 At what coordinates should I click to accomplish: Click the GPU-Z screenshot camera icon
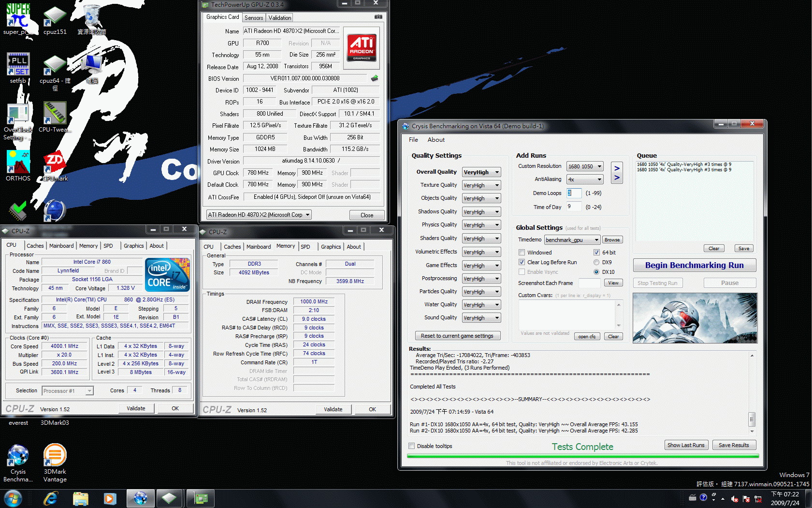[x=378, y=16]
